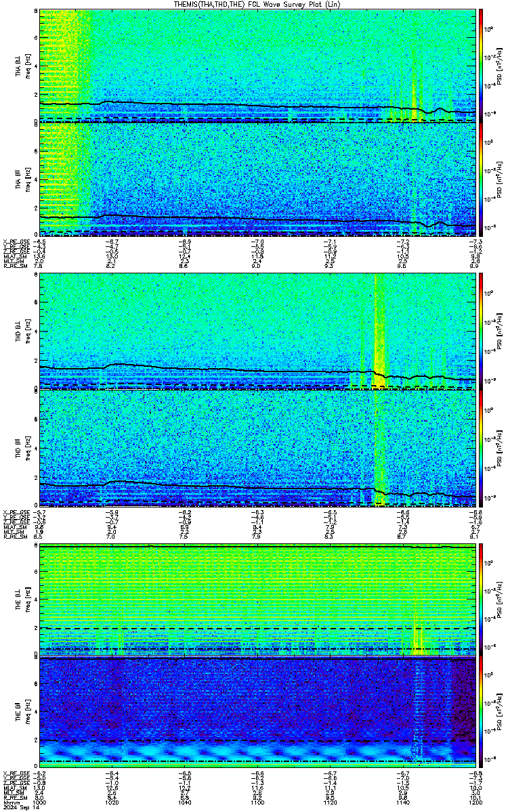Click the PSD units label of THA B-perpendicular colorbar
The image size is (508, 812).
coord(500,66)
